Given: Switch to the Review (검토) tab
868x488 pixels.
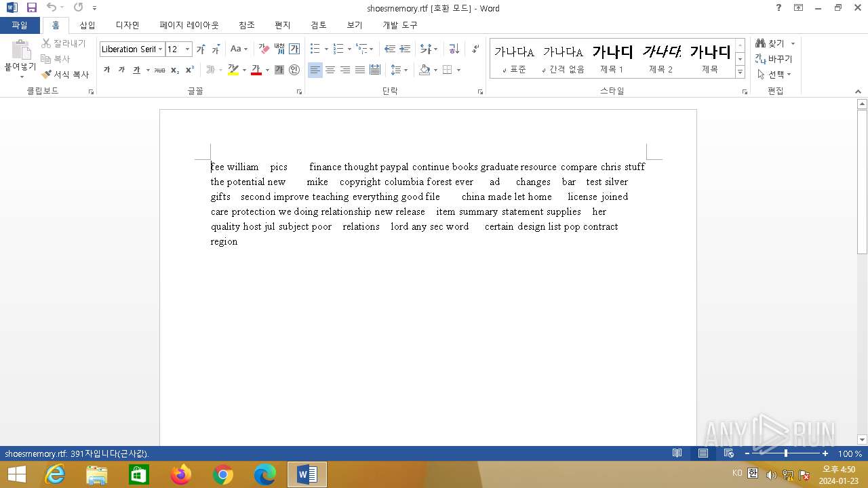Looking at the screenshot, I should click(319, 25).
